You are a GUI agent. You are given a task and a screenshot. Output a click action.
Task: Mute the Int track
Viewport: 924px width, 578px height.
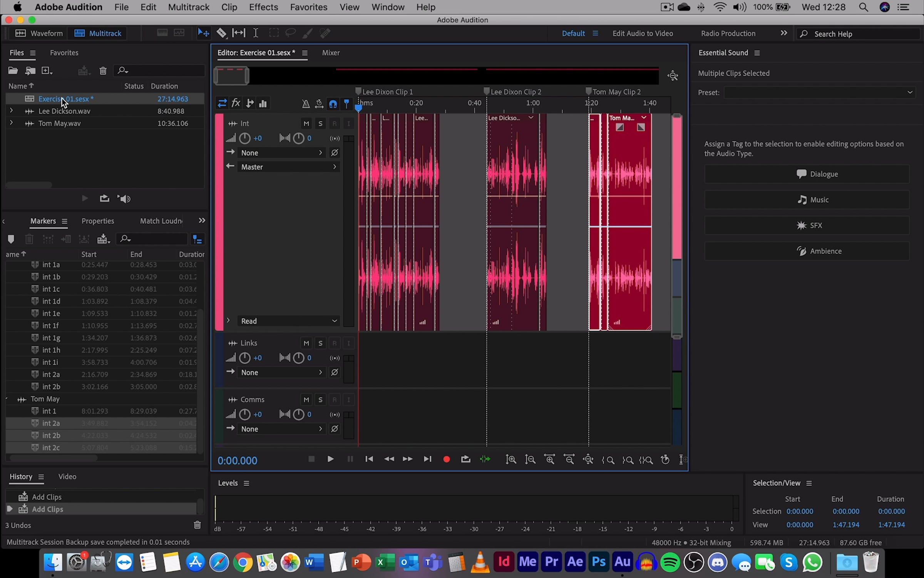(306, 124)
